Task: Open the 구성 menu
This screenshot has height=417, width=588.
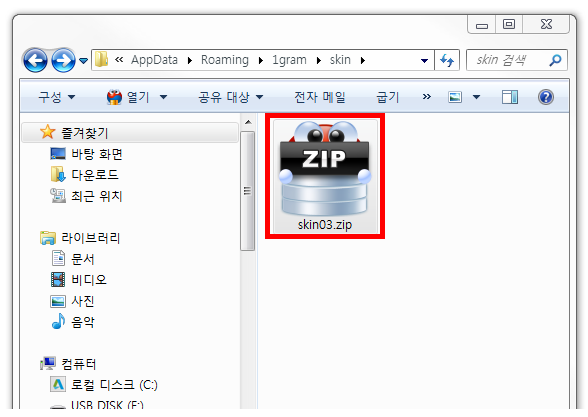Action: pos(57,97)
